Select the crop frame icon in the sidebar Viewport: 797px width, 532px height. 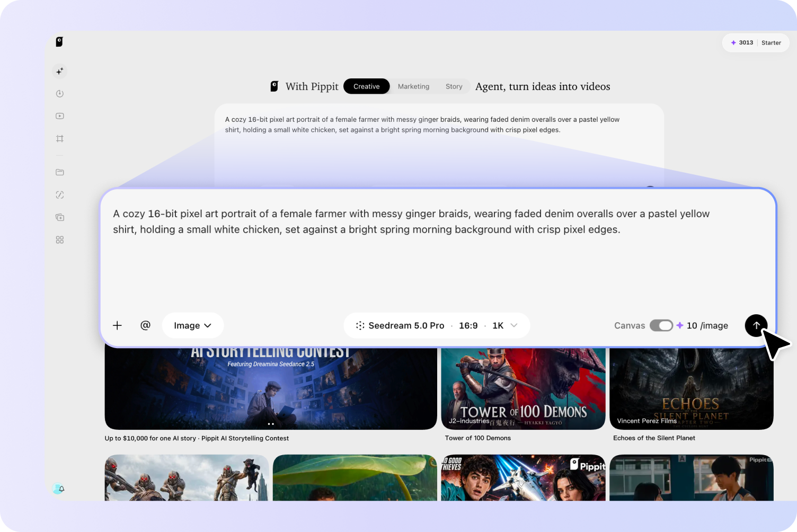[x=60, y=139]
